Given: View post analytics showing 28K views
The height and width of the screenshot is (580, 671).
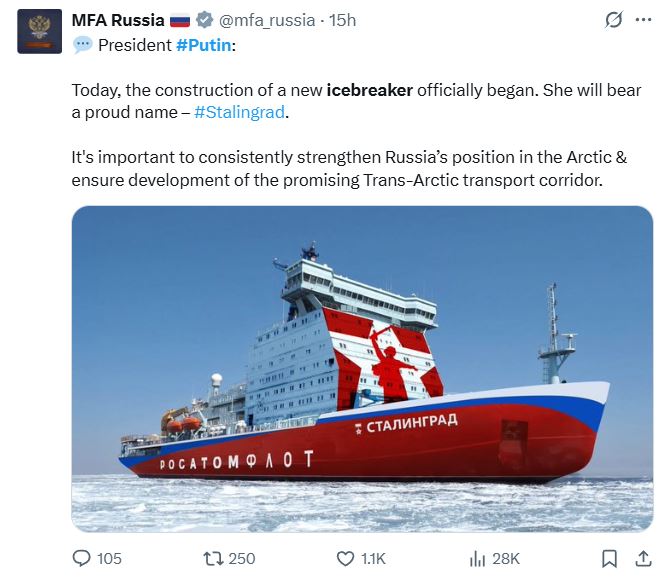Looking at the screenshot, I should click(478, 558).
